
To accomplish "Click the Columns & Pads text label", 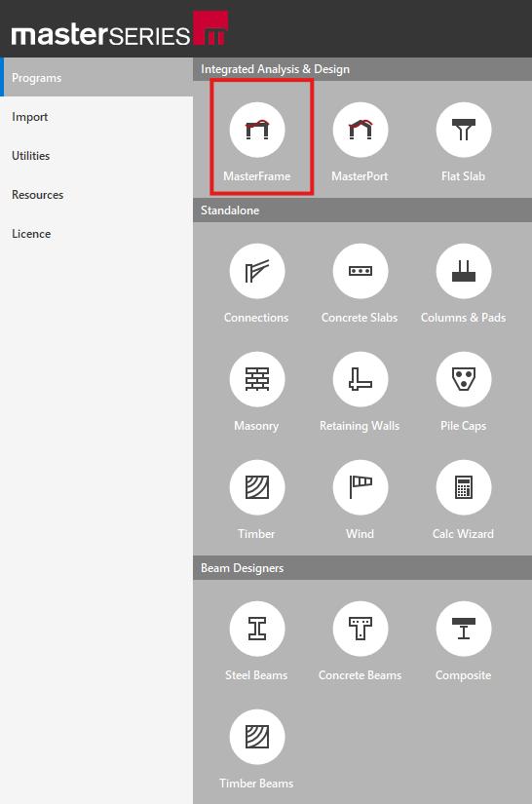I will pyautogui.click(x=464, y=318).
